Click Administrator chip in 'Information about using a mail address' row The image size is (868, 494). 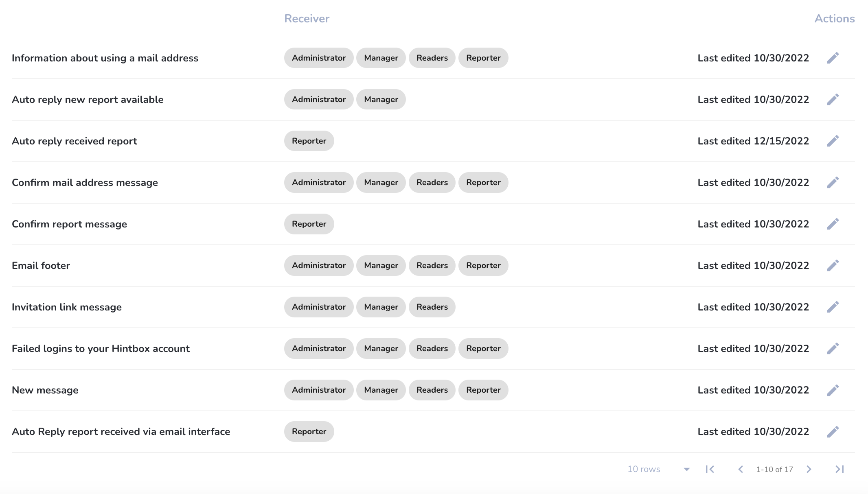tap(319, 58)
